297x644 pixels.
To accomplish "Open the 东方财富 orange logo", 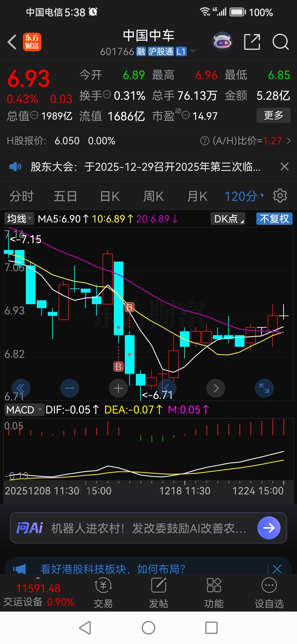I will coord(32,42).
